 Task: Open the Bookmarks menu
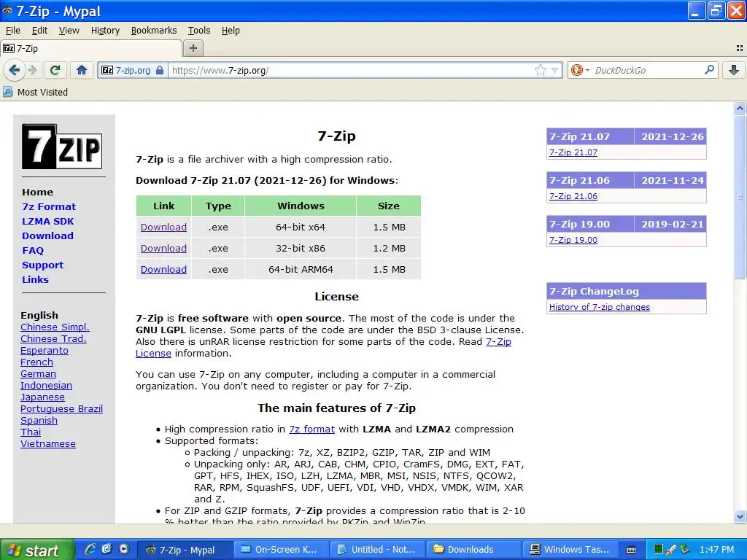click(154, 31)
